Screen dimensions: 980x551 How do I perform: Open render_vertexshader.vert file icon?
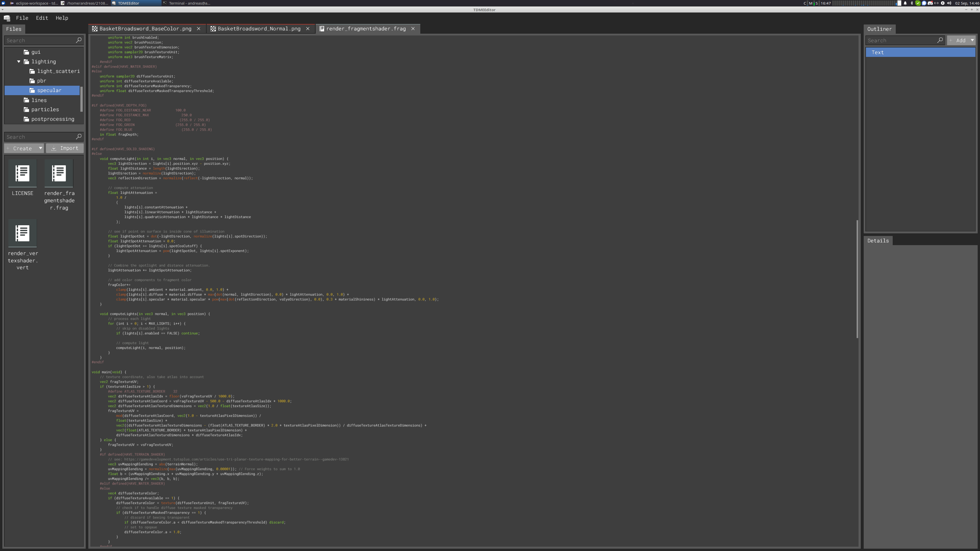[22, 233]
